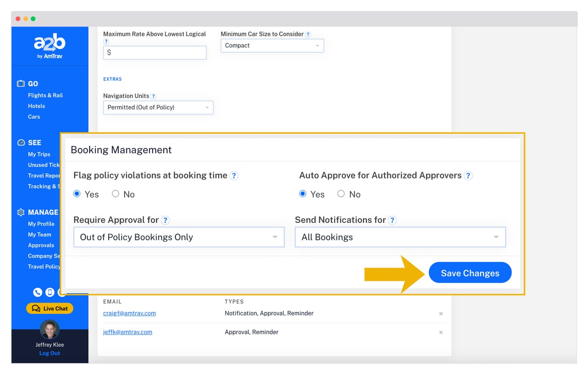Select No for flag policy violations

coord(115,194)
